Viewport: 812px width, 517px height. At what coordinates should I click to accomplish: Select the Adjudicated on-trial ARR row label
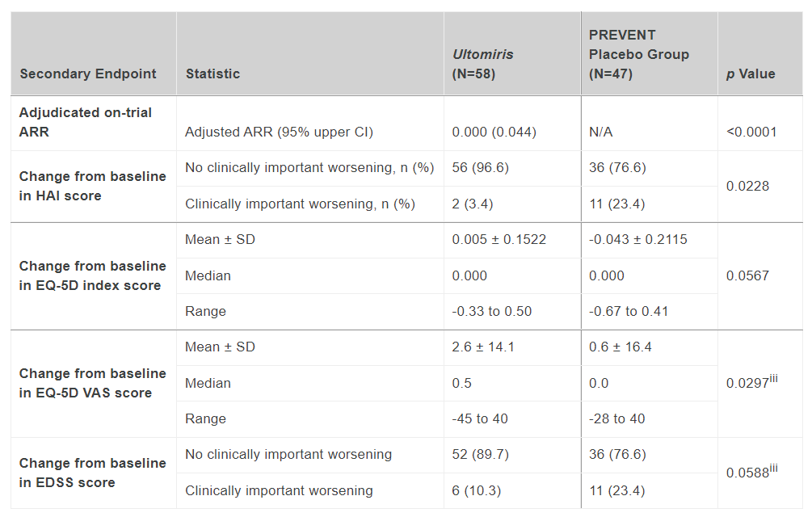[x=86, y=122]
